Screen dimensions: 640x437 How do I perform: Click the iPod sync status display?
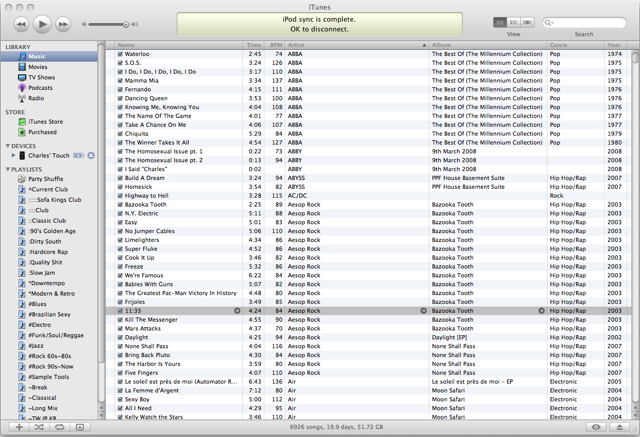click(x=320, y=24)
